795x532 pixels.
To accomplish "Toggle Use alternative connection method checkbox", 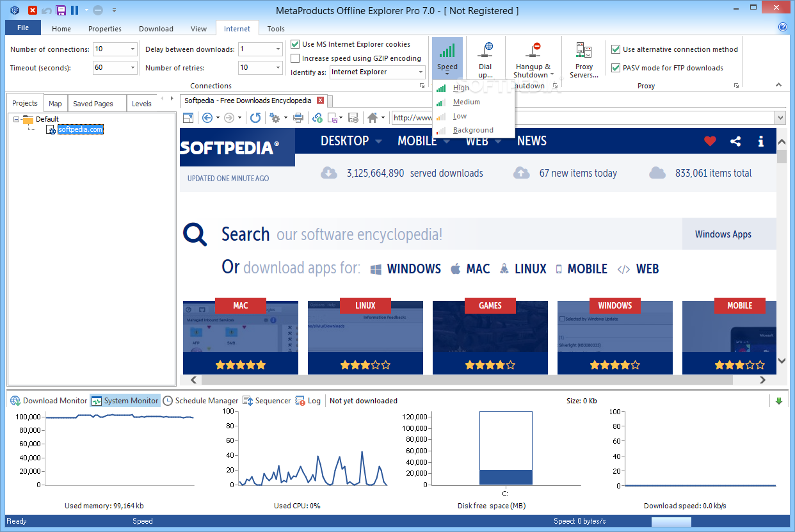I will [616, 49].
